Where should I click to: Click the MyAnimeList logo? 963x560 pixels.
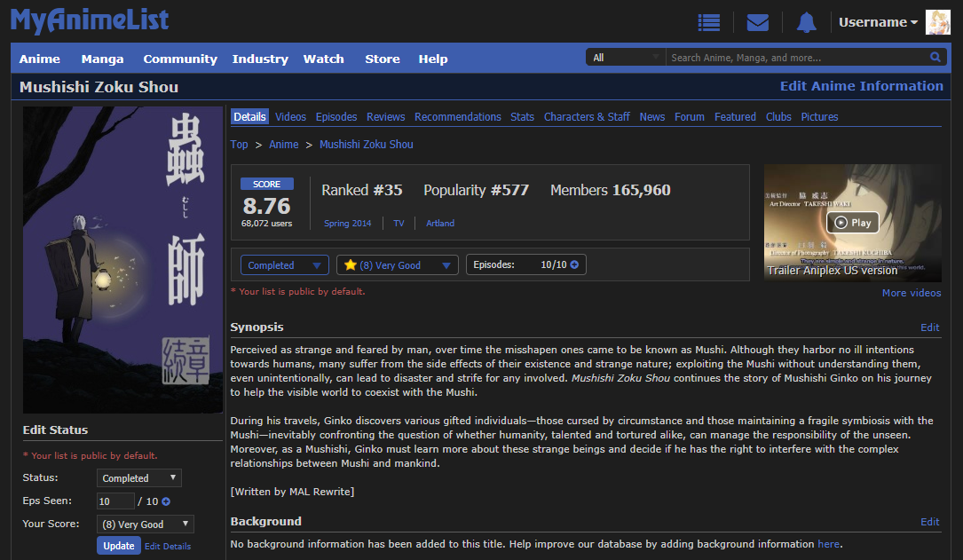(x=90, y=20)
